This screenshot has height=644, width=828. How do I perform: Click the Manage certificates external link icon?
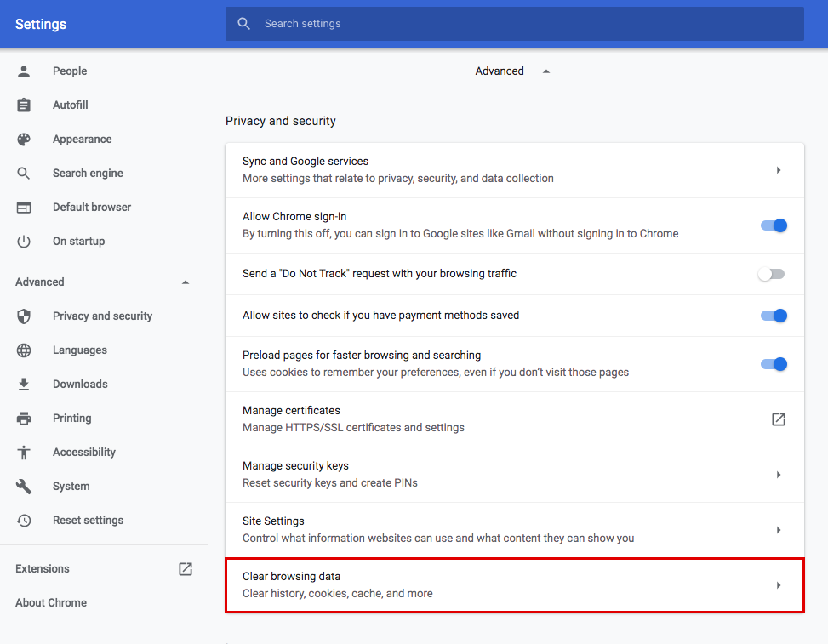tap(778, 419)
